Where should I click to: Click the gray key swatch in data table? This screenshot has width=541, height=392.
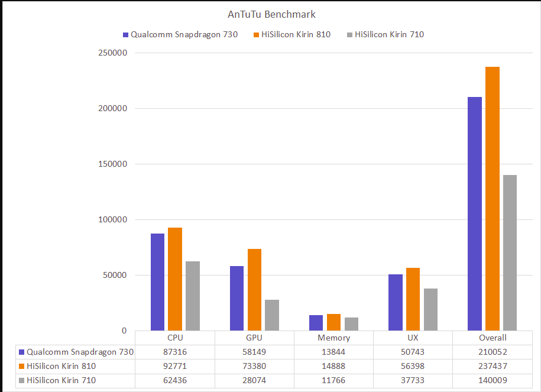click(x=22, y=380)
